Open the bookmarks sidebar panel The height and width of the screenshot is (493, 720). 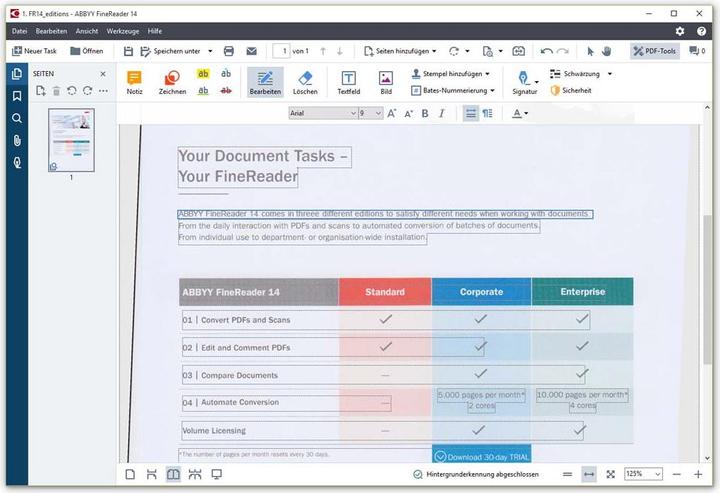point(17,96)
